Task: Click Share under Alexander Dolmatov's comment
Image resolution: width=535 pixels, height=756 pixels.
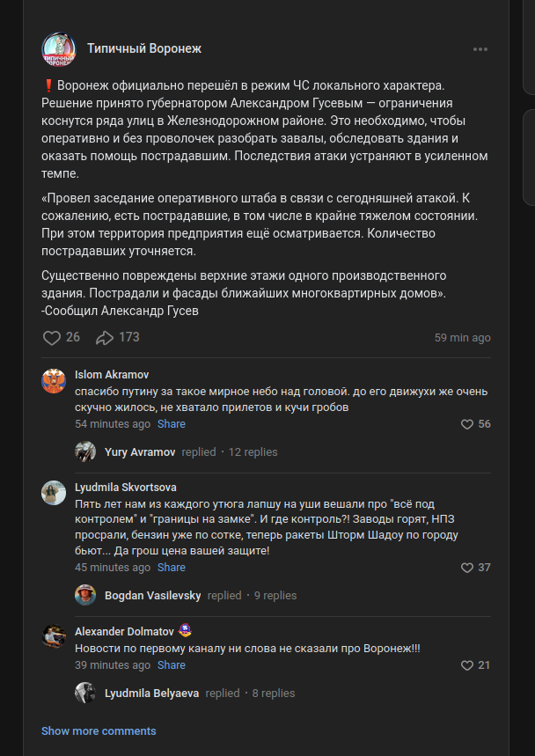Action: point(171,665)
